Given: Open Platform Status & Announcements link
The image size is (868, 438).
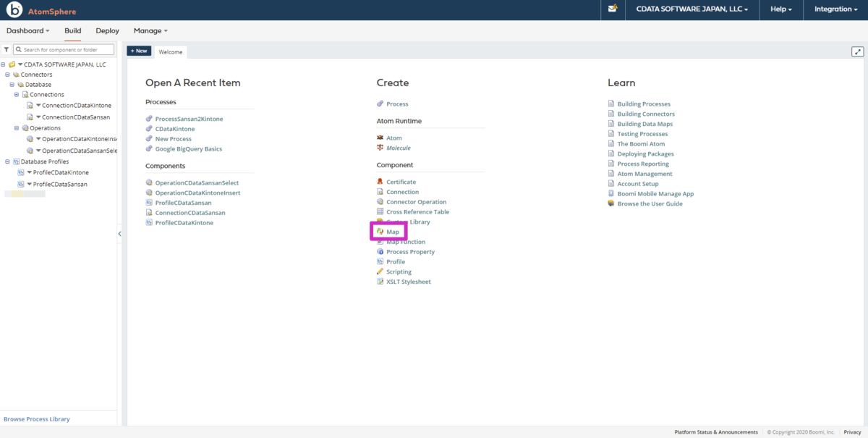Looking at the screenshot, I should (x=716, y=432).
